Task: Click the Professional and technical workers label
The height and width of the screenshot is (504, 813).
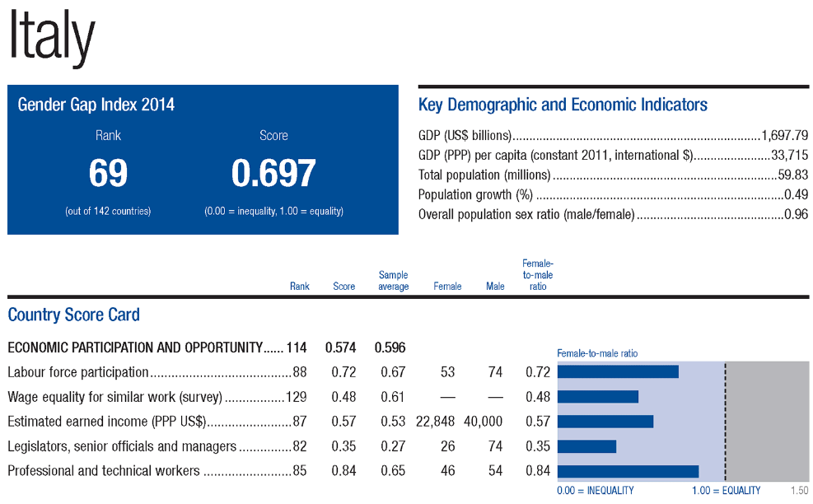Action: 104,471
